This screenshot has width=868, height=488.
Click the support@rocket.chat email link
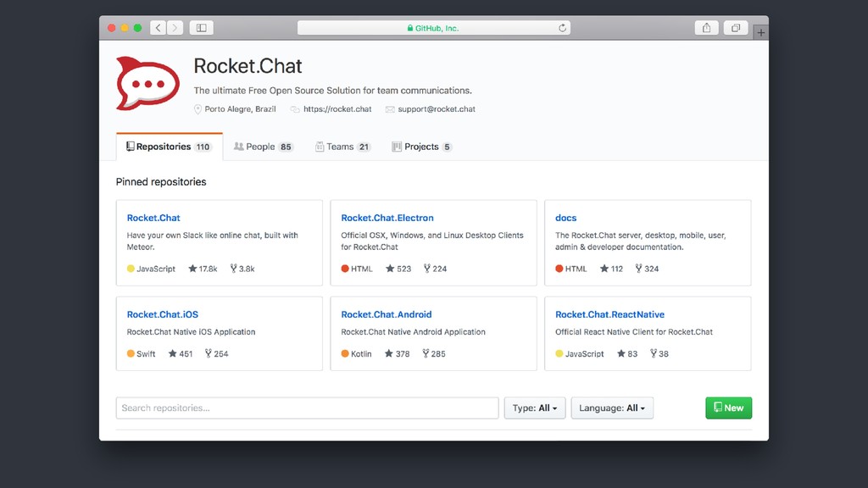[437, 109]
